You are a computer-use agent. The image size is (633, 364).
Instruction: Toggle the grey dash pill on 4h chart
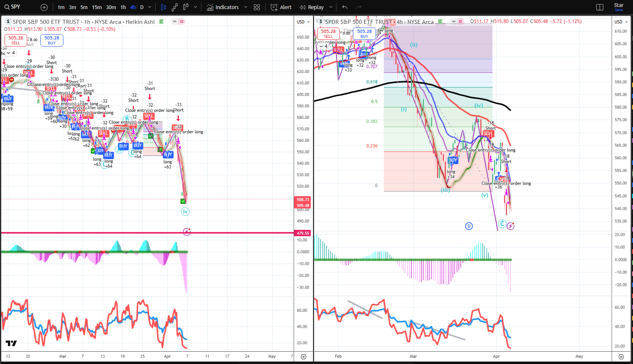[454, 21]
